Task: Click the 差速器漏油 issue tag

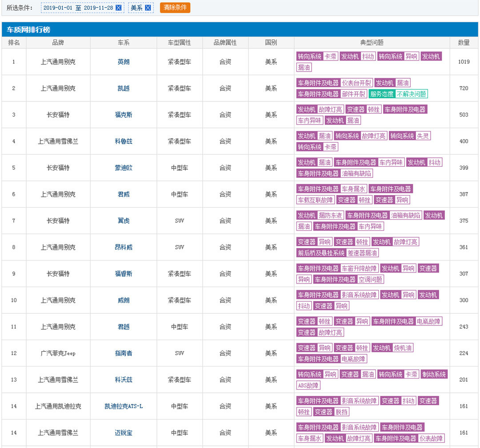Action: (x=362, y=253)
